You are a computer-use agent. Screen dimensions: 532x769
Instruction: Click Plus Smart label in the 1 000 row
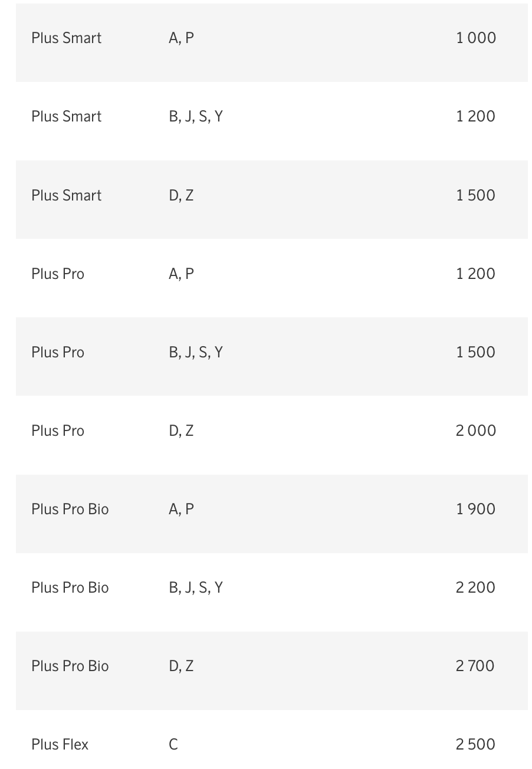[x=67, y=38]
